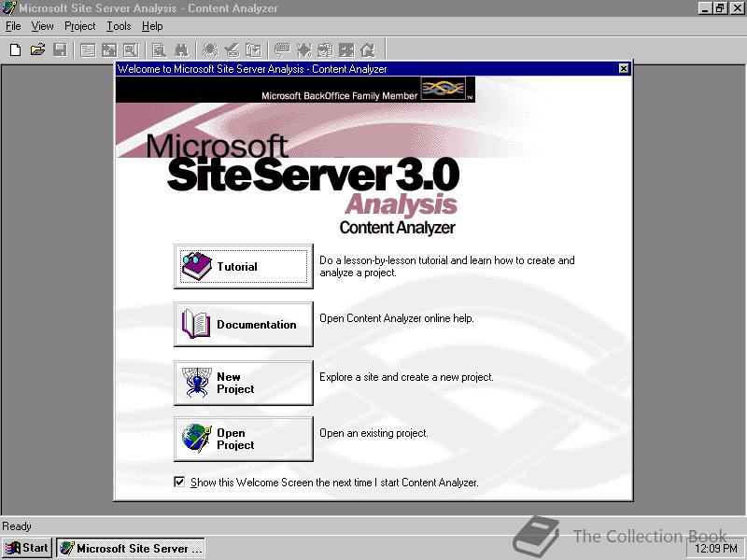747x560 pixels.
Task: Click 'Open an existing project.' description
Action: coord(373,433)
